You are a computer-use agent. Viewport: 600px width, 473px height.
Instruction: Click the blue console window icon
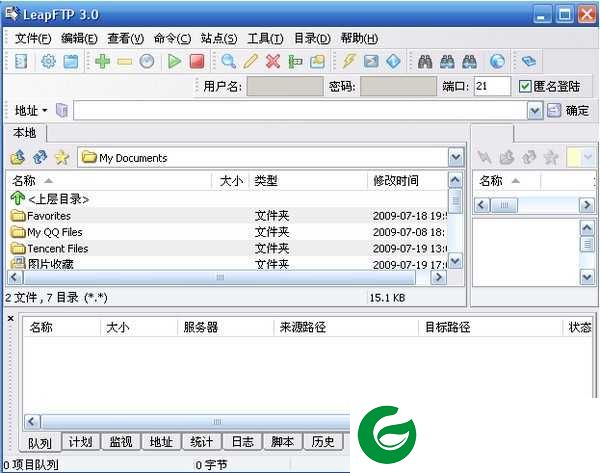click(x=371, y=61)
